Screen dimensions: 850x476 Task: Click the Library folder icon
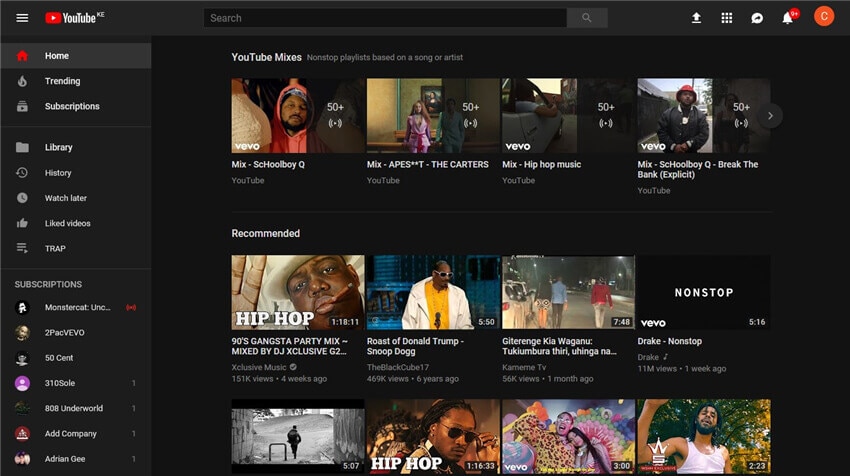point(22,147)
